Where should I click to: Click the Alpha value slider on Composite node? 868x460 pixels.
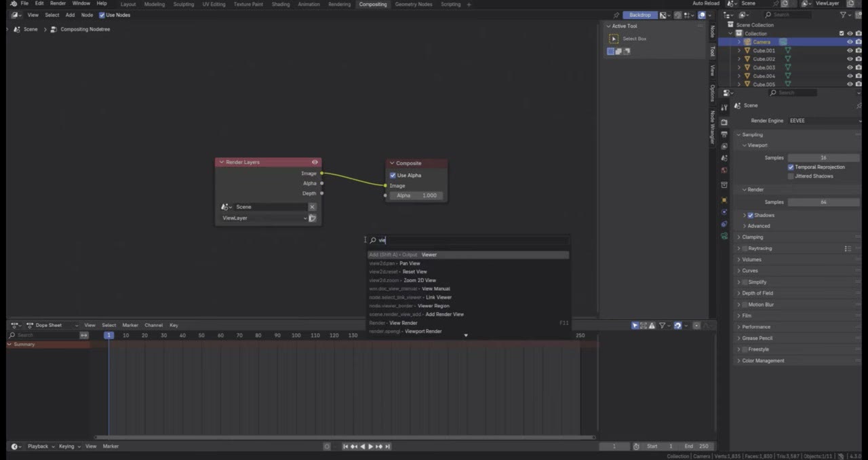[416, 195]
